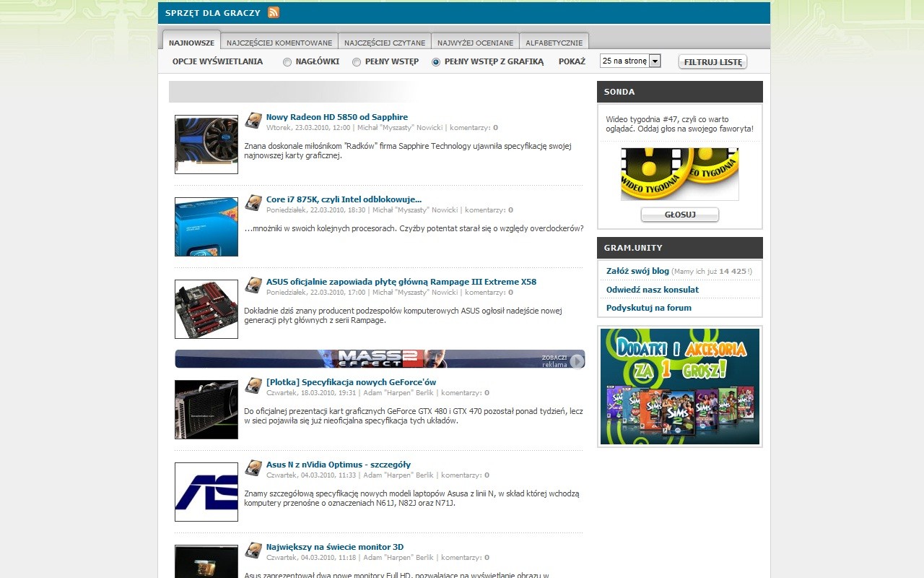The image size is (924, 578).
Task: Click news icon beside ASUS Rampage III article
Action: 253,285
